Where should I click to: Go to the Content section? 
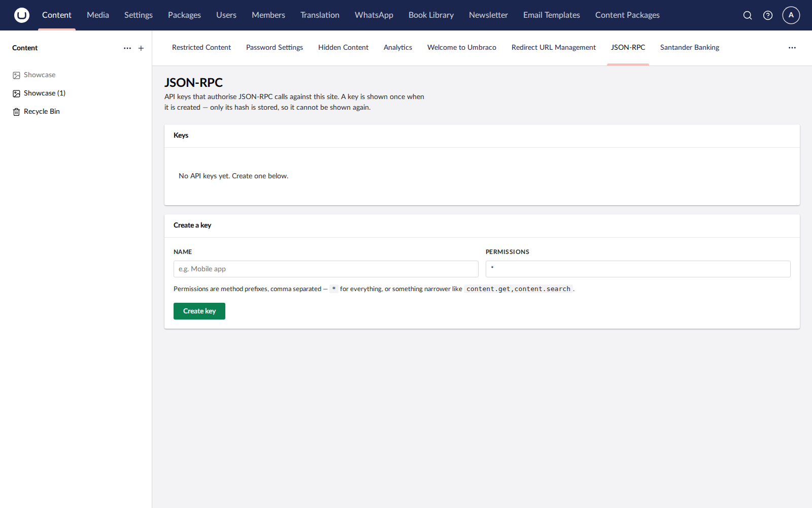pos(57,15)
